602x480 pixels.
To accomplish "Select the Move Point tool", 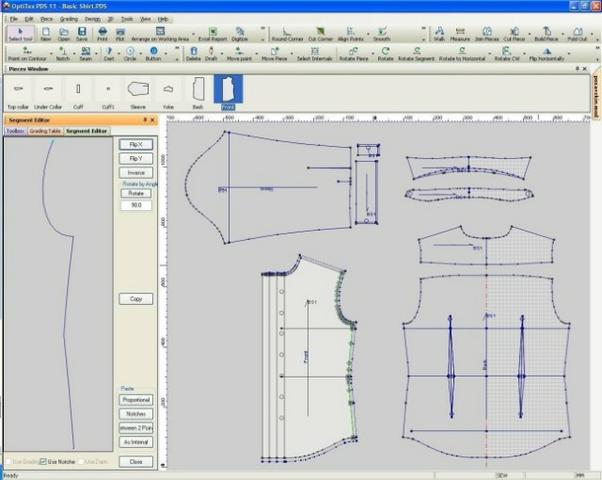I will coord(238,54).
